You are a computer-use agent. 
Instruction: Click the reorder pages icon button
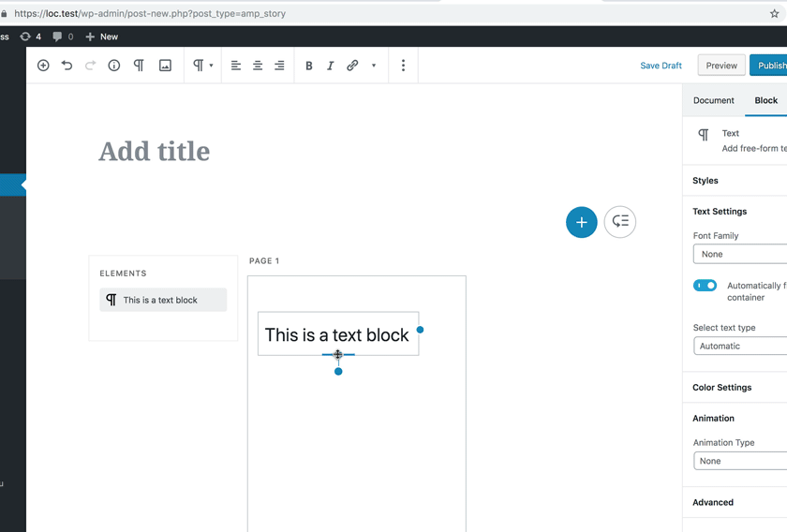point(620,222)
